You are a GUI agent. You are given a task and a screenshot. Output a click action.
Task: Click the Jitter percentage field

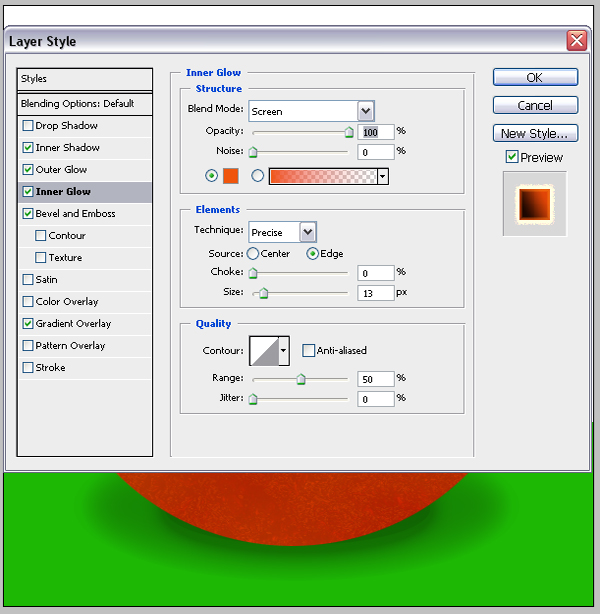tap(376, 399)
